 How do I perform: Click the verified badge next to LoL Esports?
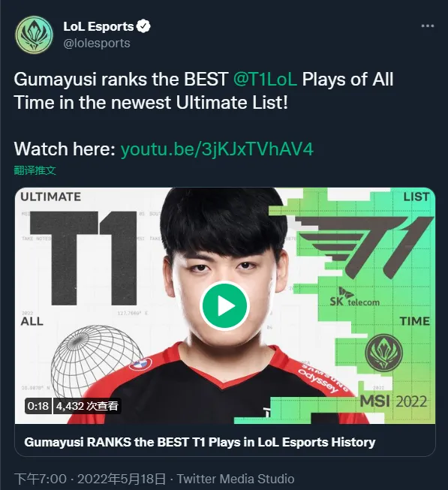[x=144, y=26]
